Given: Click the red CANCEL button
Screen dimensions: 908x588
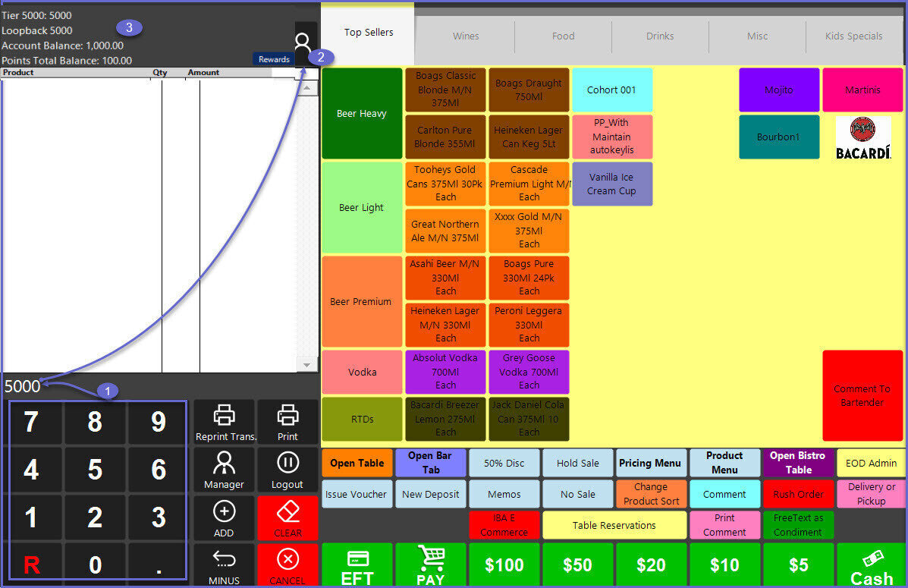Looking at the screenshot, I should [x=287, y=564].
